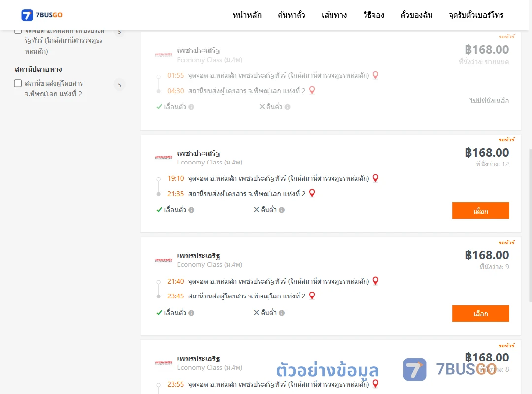The width and height of the screenshot is (532, 394).
Task: Click the 21:40 departure time
Action: (176, 281)
